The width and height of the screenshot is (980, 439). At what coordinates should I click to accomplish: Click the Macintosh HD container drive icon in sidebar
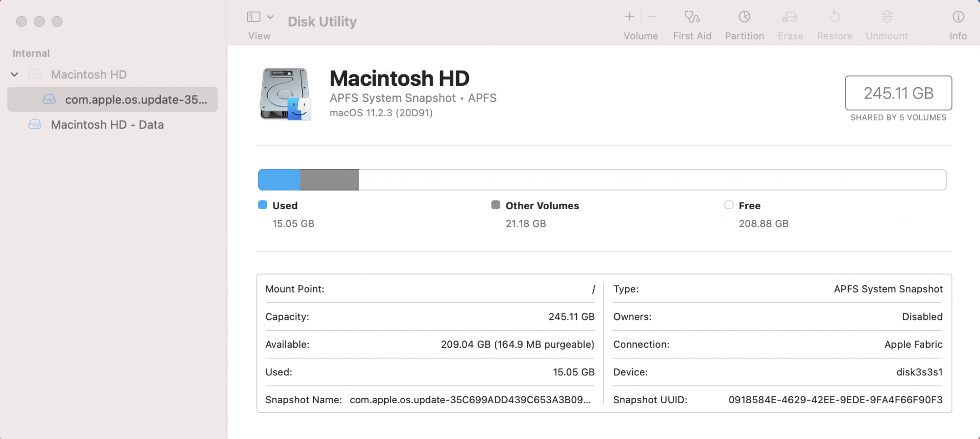(35, 74)
